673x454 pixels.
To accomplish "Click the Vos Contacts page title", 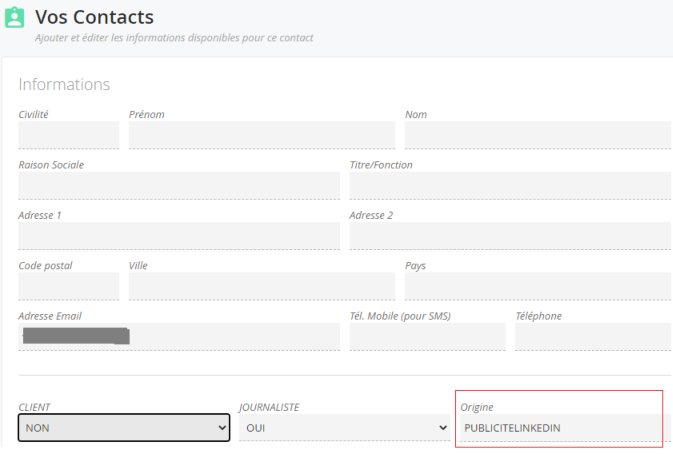I will [x=94, y=17].
